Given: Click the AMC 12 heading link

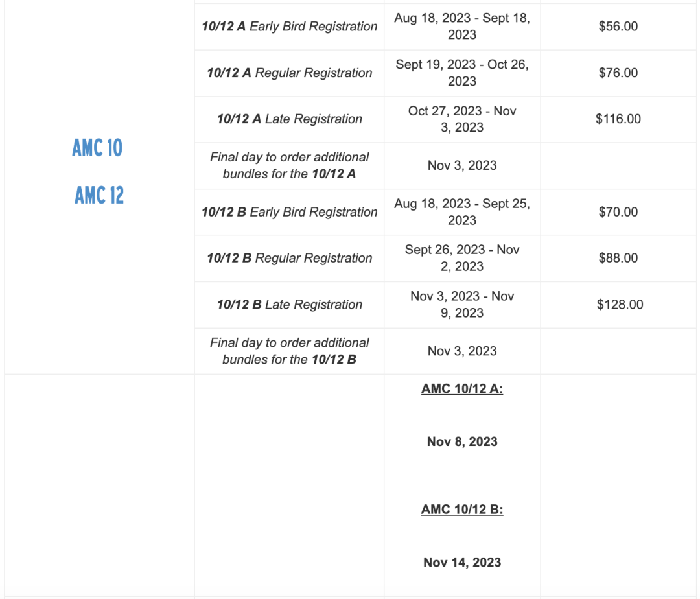Looking at the screenshot, I should pyautogui.click(x=99, y=194).
